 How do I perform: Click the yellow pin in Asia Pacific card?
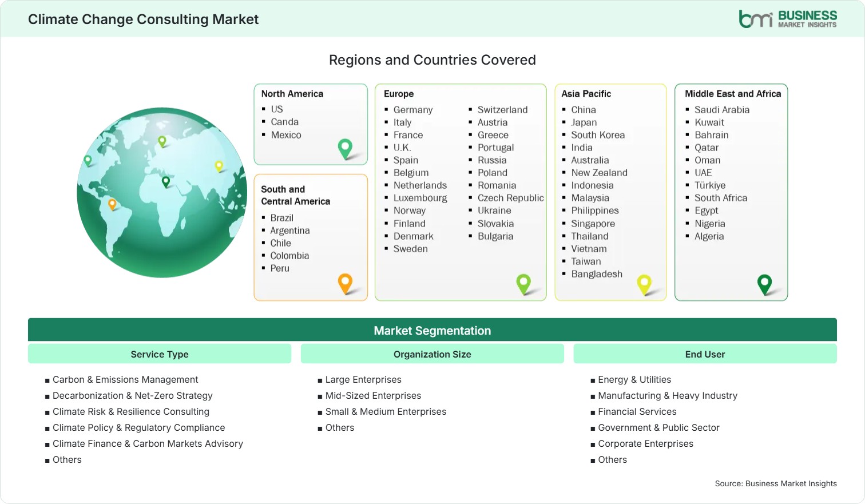pos(644,285)
